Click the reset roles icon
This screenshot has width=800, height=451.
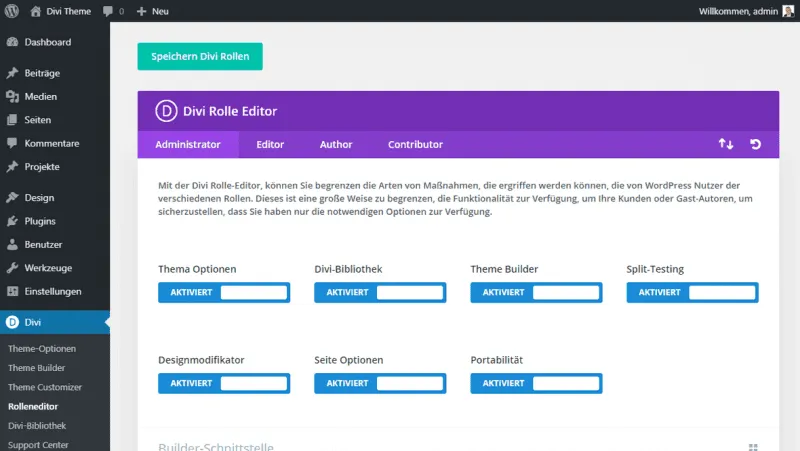756,144
